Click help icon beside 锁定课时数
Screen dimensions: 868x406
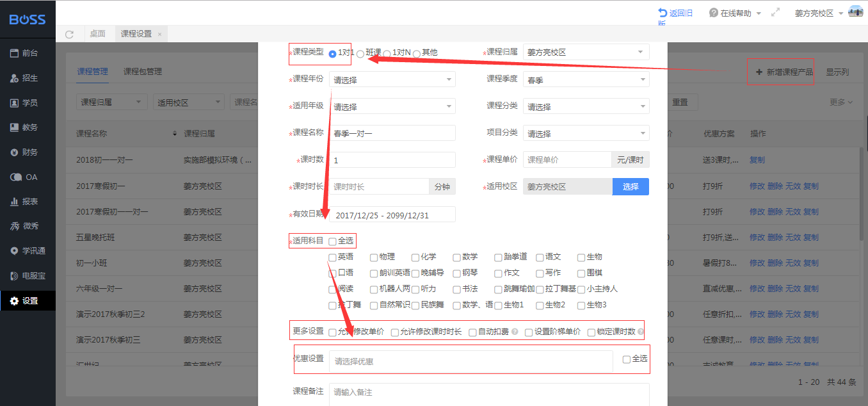click(x=641, y=332)
